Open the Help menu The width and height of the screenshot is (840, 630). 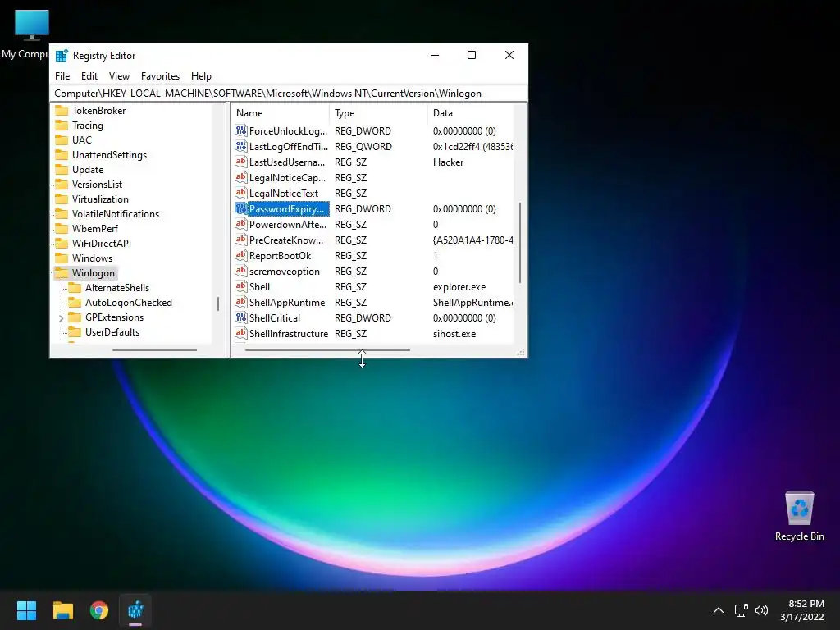(201, 76)
